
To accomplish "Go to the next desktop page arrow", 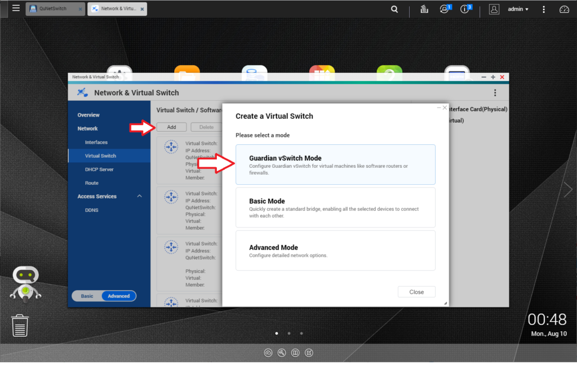I will (x=568, y=190).
